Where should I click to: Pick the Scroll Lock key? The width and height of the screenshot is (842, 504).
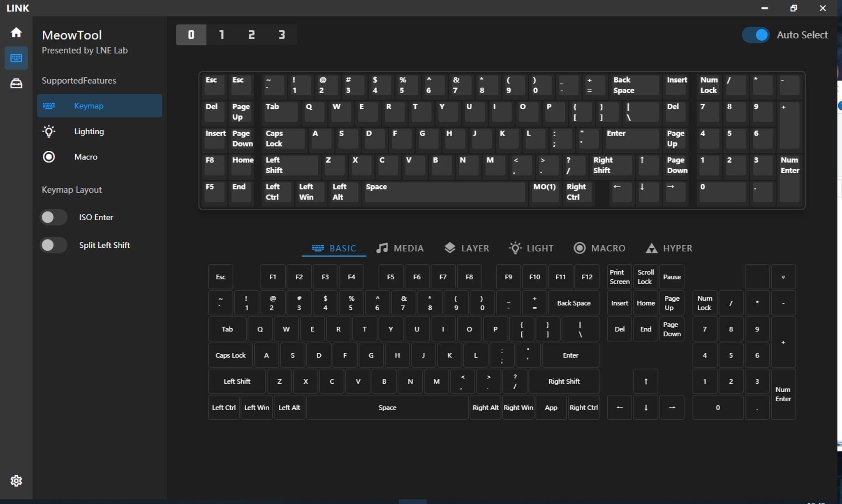pyautogui.click(x=645, y=277)
